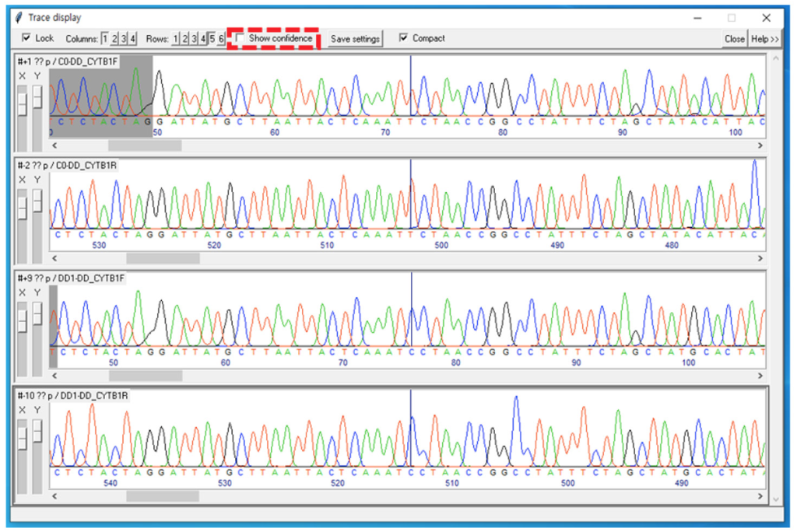This screenshot has width=797, height=532.
Task: Set Columns to 4
Action: (133, 39)
